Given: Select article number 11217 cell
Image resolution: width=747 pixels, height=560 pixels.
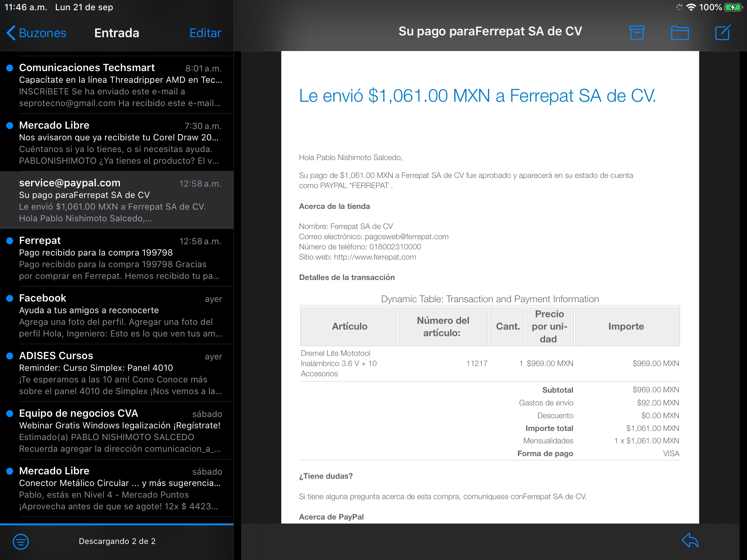Looking at the screenshot, I should click(x=477, y=363).
